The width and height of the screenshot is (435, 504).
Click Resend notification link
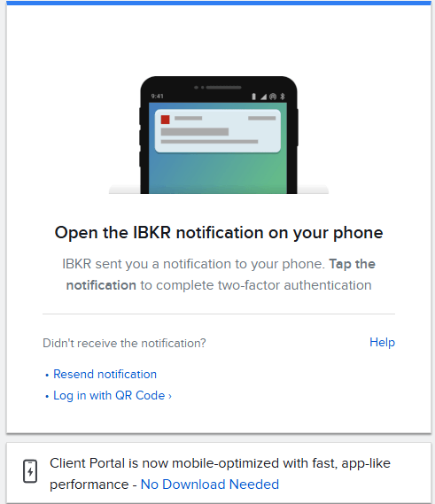pos(105,374)
